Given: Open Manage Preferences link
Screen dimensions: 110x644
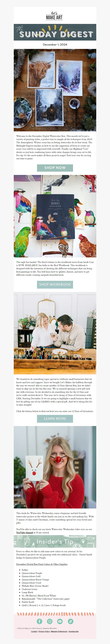Looking at the screenshot, I should 59,631.
